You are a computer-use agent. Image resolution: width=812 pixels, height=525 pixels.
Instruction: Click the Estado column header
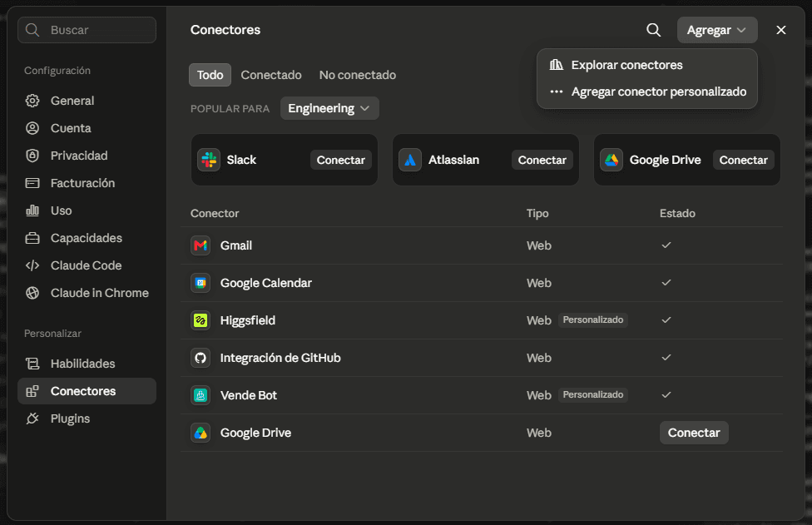pyautogui.click(x=677, y=213)
